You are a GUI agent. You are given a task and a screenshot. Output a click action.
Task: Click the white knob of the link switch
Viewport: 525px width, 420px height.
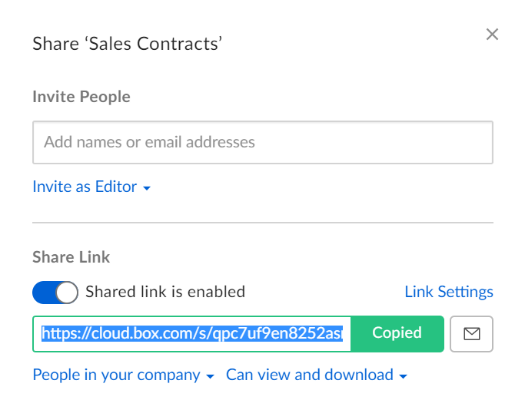67,293
